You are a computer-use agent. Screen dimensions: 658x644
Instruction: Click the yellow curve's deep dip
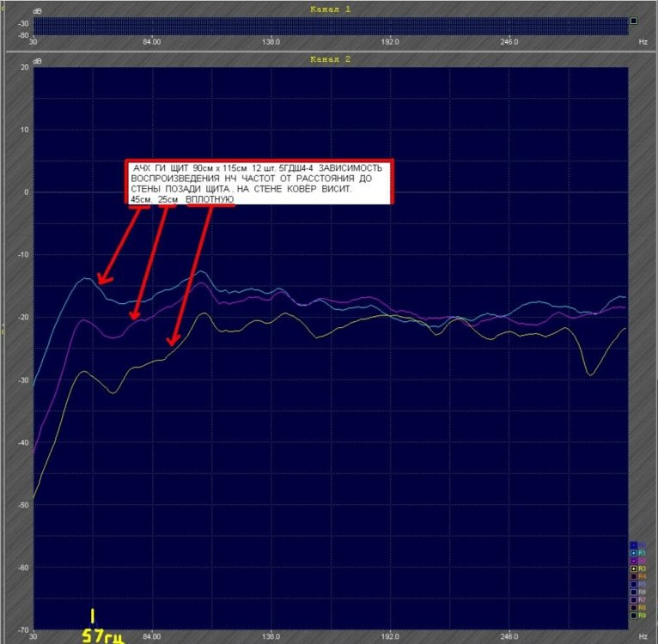coord(589,373)
